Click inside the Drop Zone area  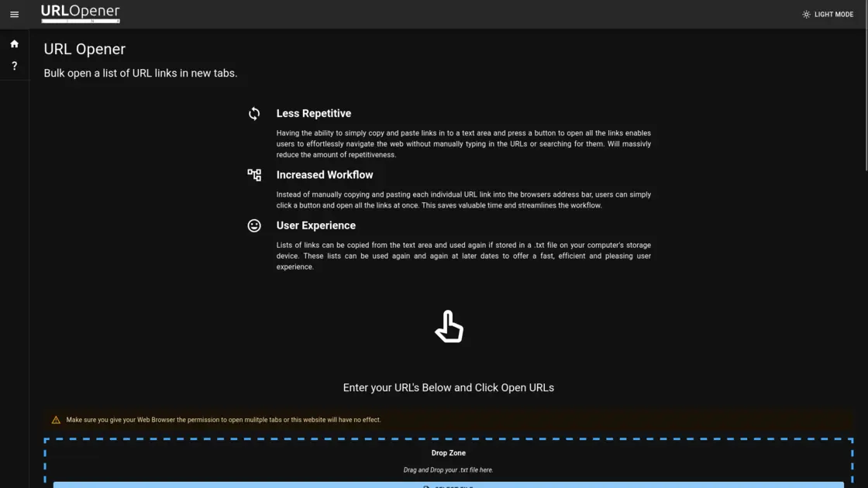[448, 461]
